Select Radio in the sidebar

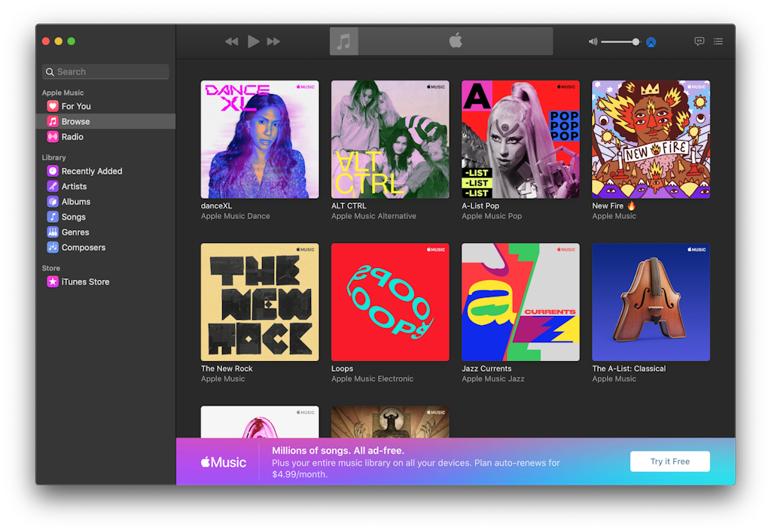point(72,137)
